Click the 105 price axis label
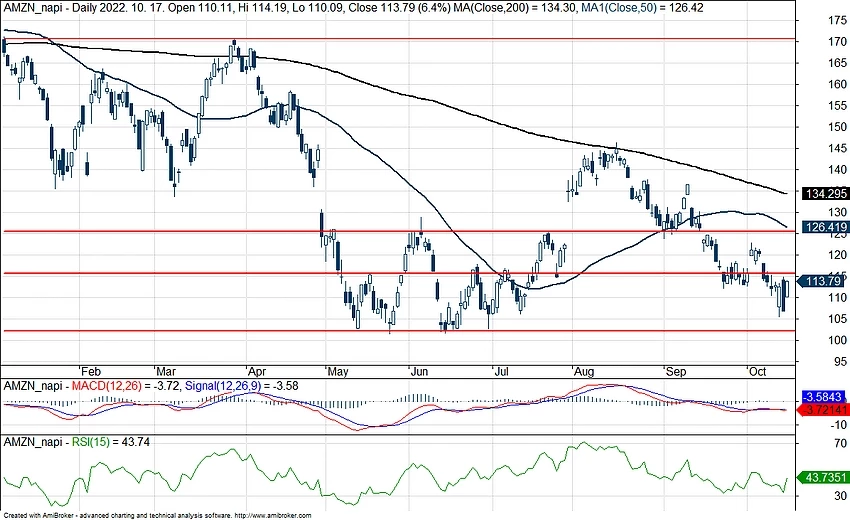 (838, 319)
